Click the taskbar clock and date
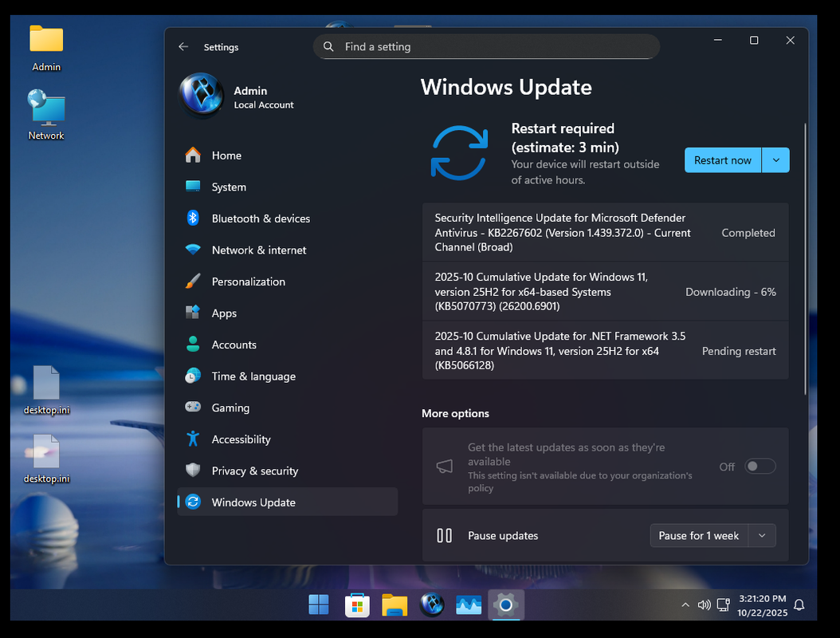Viewport: 840px width, 638px height. pyautogui.click(x=763, y=605)
